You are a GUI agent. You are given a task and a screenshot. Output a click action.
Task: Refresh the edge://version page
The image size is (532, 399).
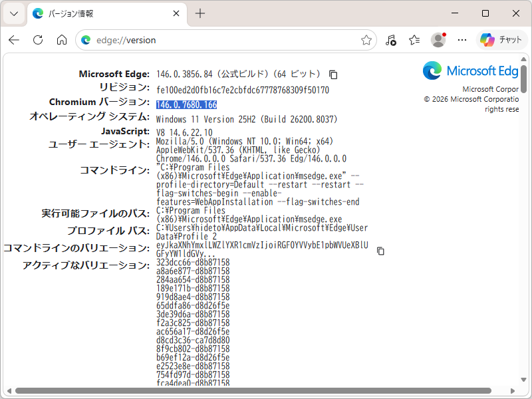coord(37,40)
